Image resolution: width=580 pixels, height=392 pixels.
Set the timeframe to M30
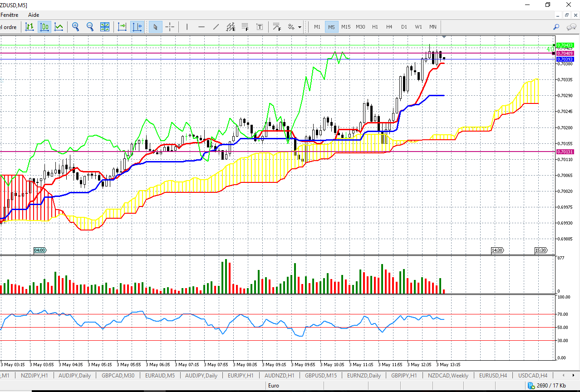point(360,27)
